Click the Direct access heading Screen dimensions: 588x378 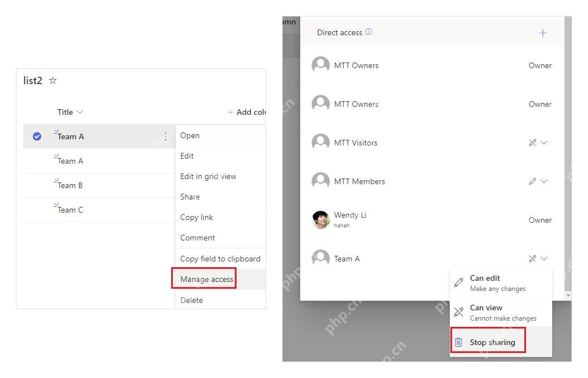click(339, 32)
